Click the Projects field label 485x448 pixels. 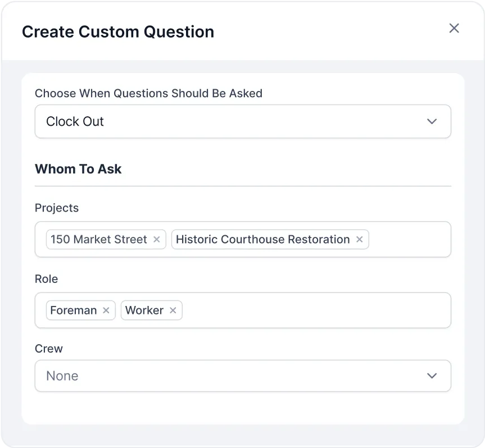(x=57, y=208)
